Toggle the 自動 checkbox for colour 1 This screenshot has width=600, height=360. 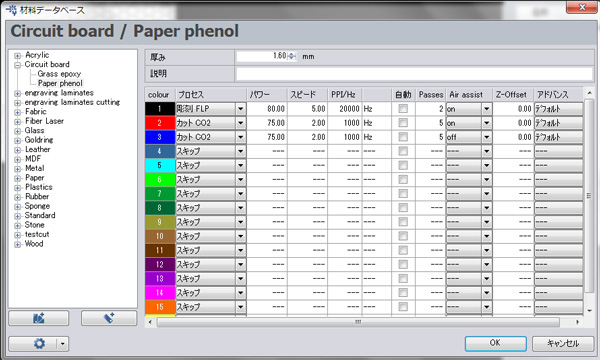pos(403,109)
